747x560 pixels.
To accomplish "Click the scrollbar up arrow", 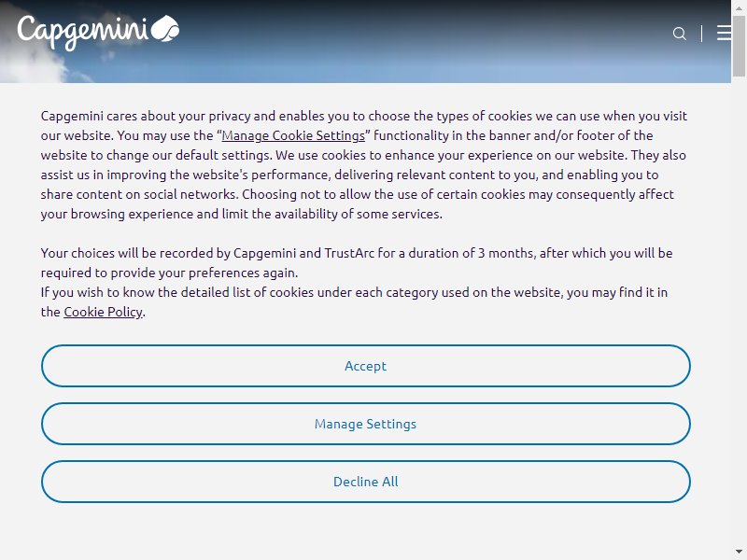I will (x=739, y=7).
